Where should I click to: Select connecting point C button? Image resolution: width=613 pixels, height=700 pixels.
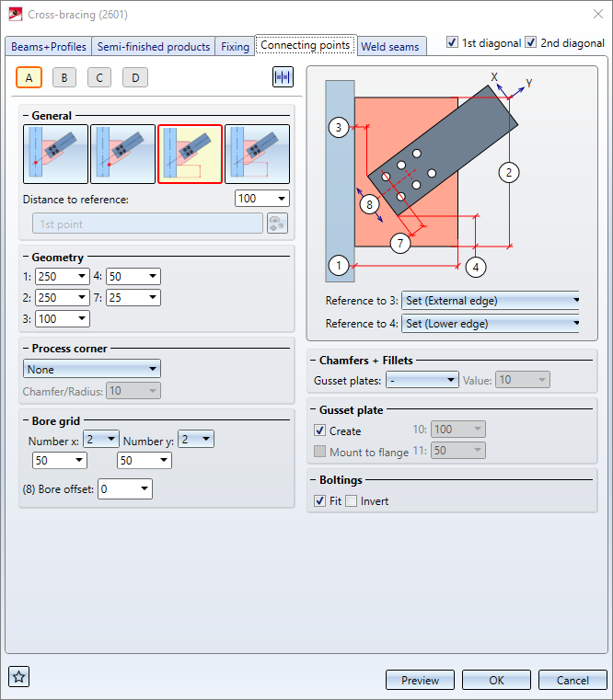click(99, 77)
